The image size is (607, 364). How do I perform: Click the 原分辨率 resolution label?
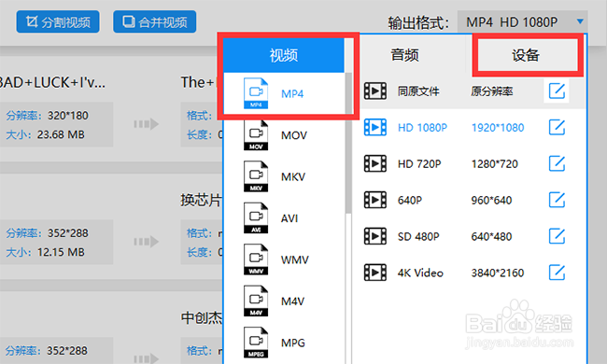[x=491, y=91]
